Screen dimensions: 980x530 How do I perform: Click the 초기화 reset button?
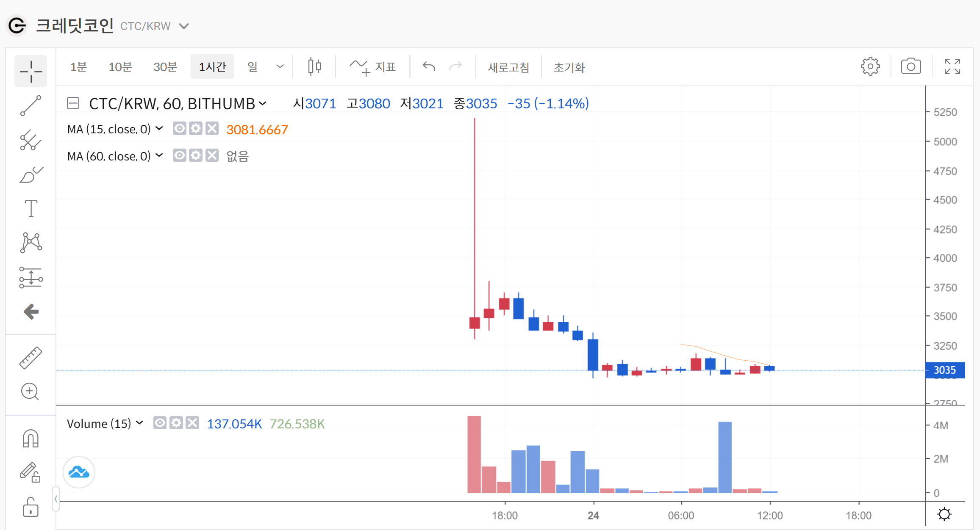(x=569, y=67)
